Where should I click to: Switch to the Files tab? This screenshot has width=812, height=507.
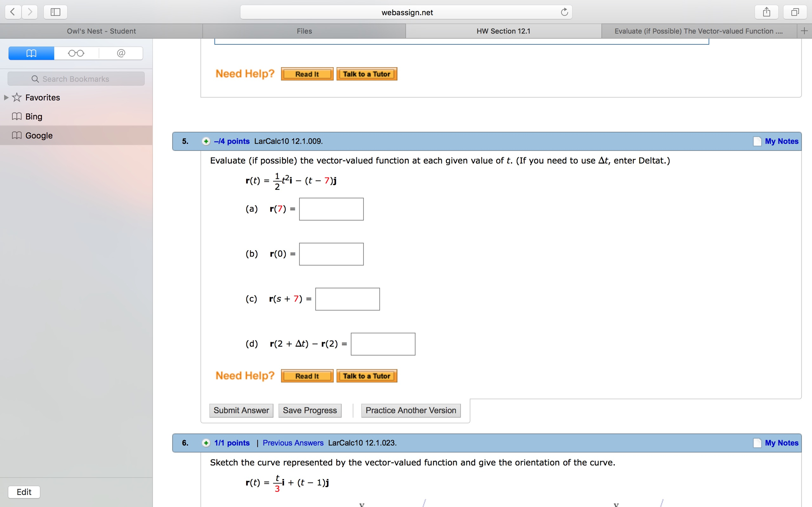[x=304, y=31]
